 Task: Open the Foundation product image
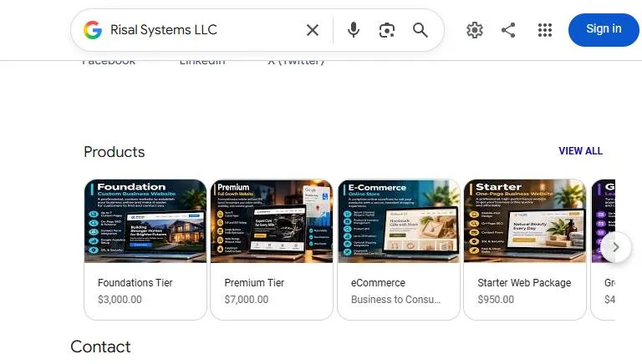point(145,221)
